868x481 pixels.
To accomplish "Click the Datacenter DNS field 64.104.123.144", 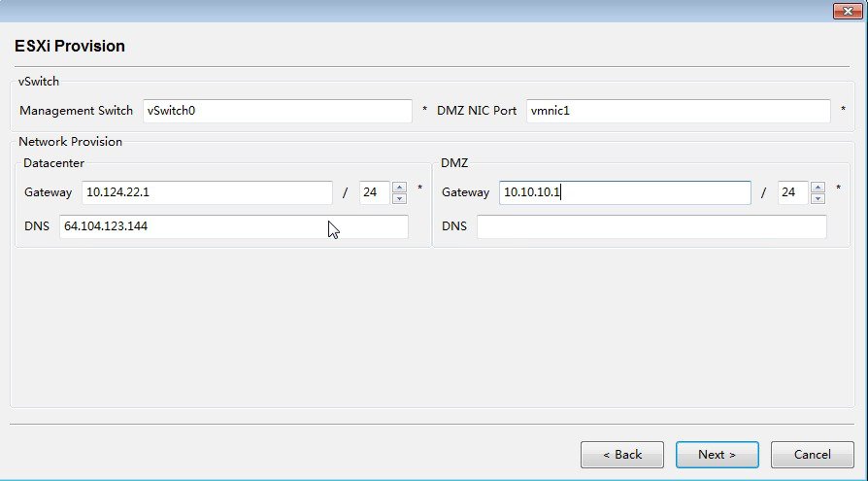I will pos(234,226).
